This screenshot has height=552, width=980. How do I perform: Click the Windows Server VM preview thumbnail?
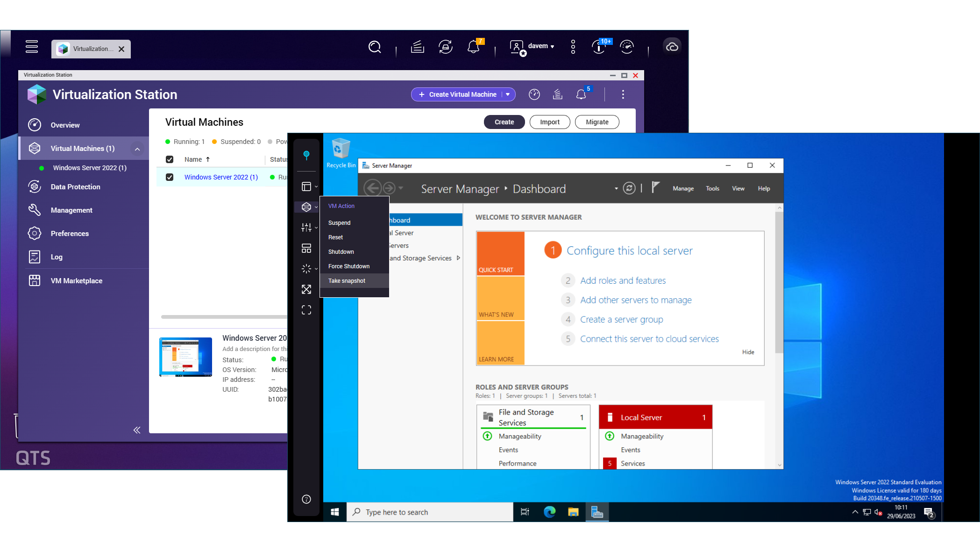[x=185, y=357]
